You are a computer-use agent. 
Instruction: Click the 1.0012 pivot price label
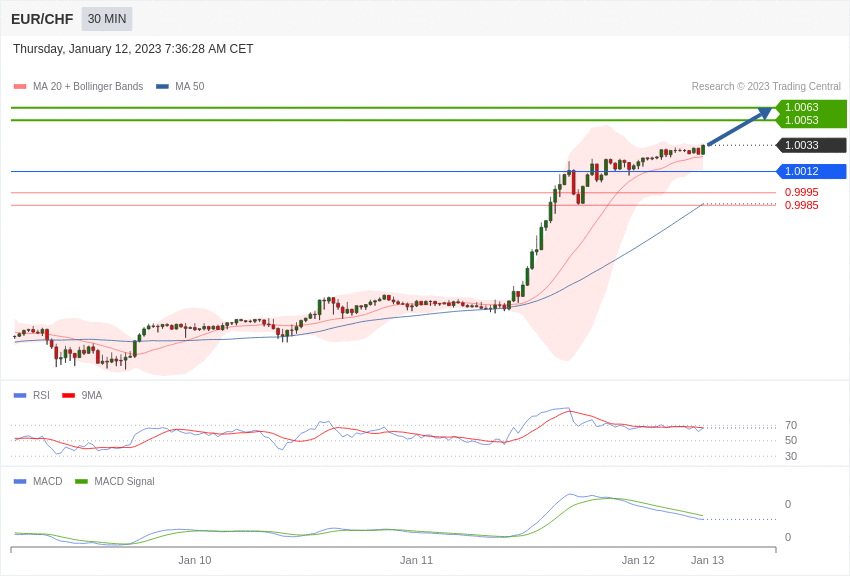(811, 171)
